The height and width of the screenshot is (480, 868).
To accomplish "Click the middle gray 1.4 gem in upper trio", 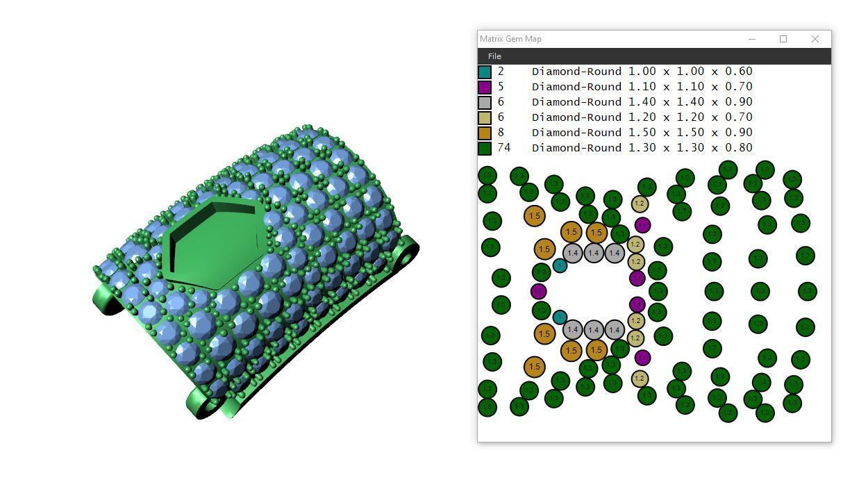I will pyautogui.click(x=593, y=254).
